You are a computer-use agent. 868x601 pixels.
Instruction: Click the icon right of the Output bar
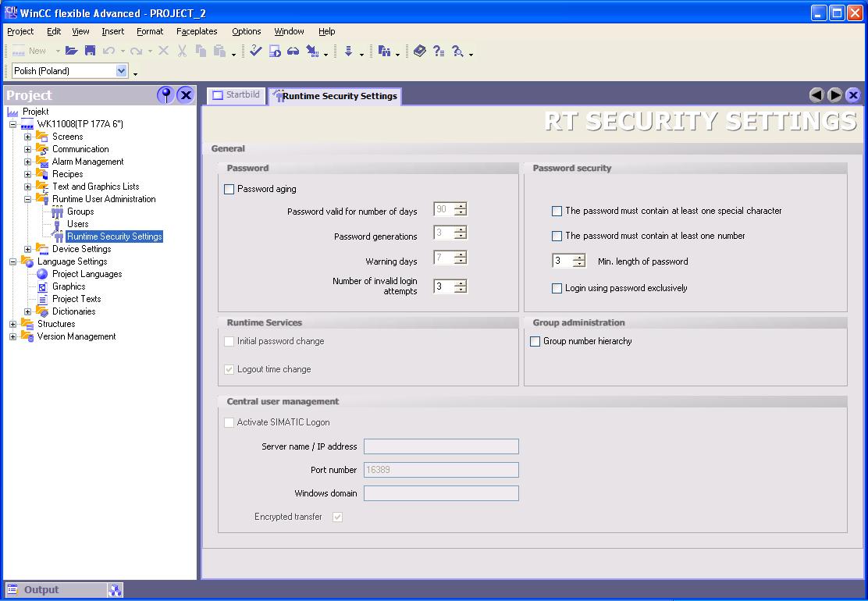(115, 590)
